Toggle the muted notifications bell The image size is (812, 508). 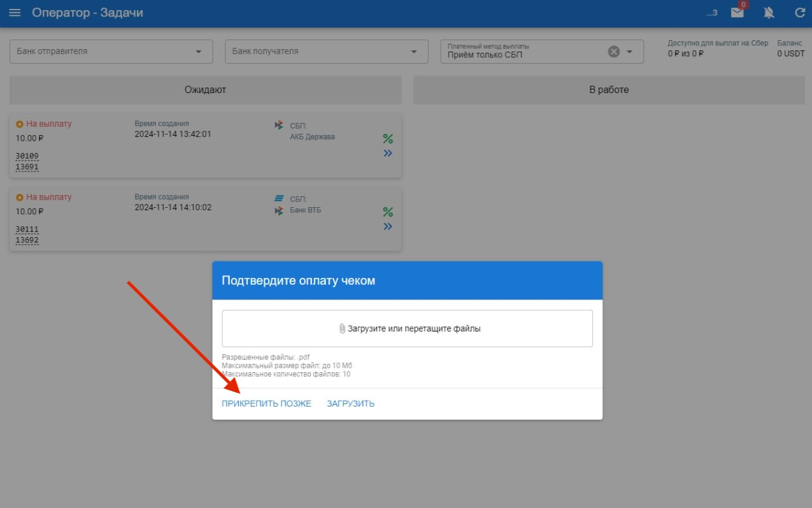pos(769,13)
